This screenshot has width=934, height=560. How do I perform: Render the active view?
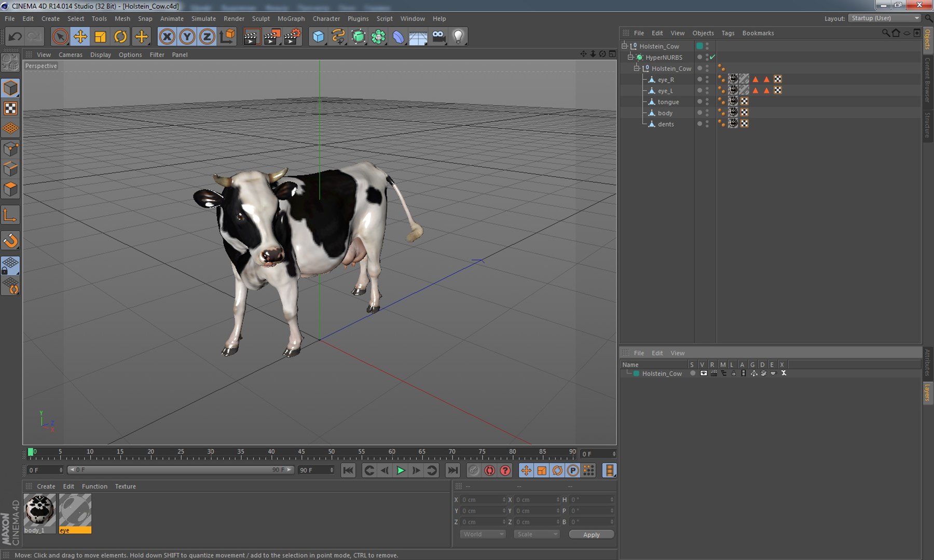click(252, 37)
